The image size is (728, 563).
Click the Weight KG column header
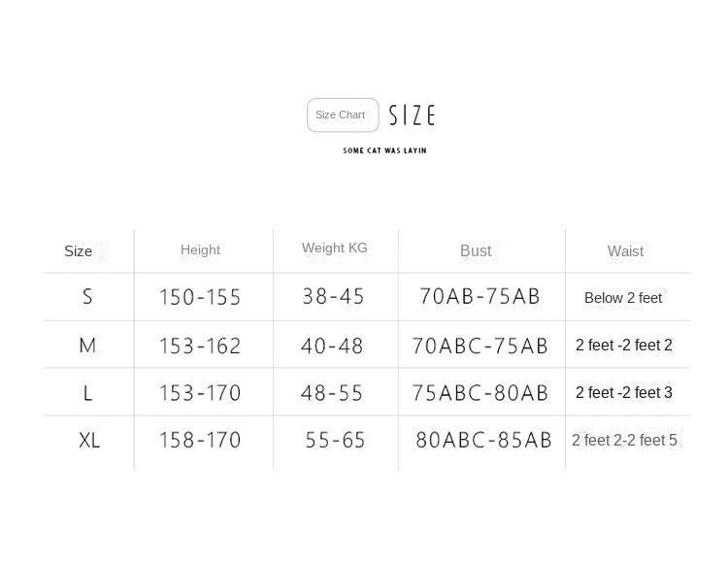tap(335, 248)
